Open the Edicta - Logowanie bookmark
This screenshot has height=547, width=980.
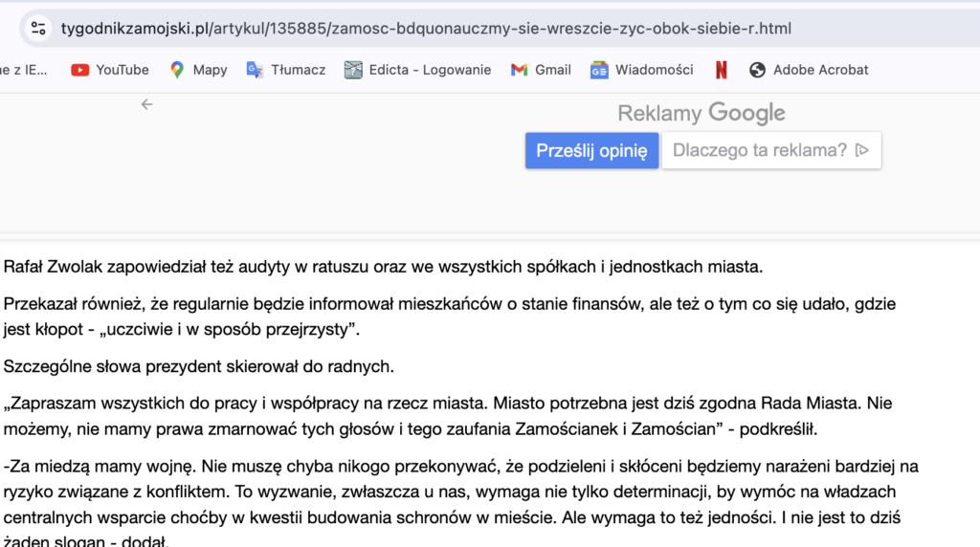tap(417, 70)
